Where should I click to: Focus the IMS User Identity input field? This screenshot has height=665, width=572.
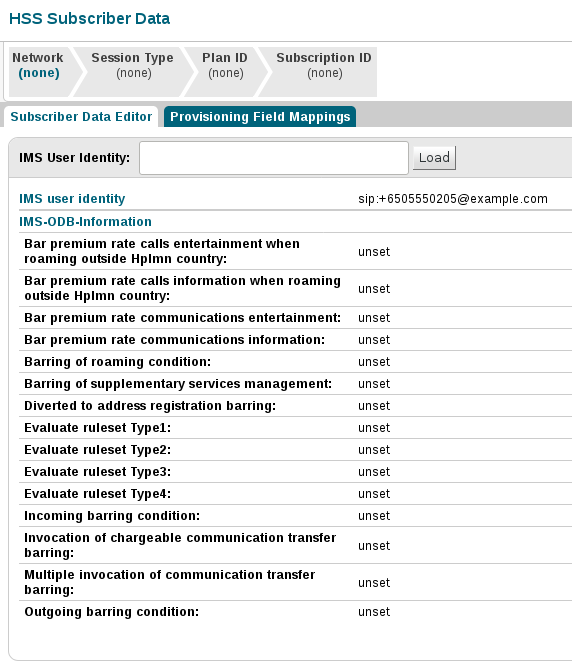click(x=274, y=158)
